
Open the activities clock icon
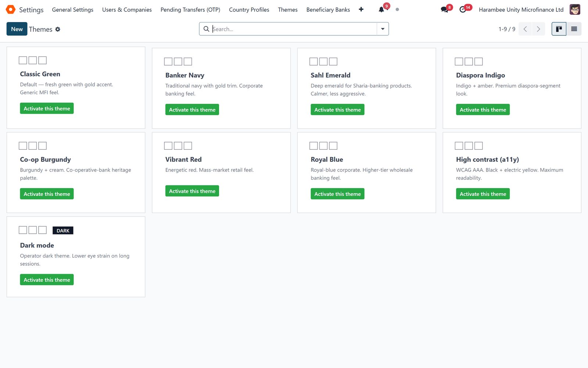[463, 10]
